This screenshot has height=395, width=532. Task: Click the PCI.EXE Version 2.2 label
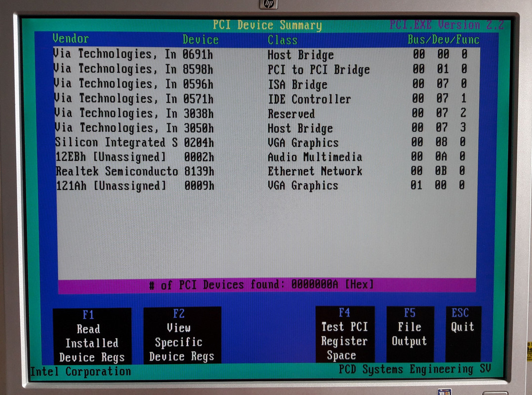(447, 25)
